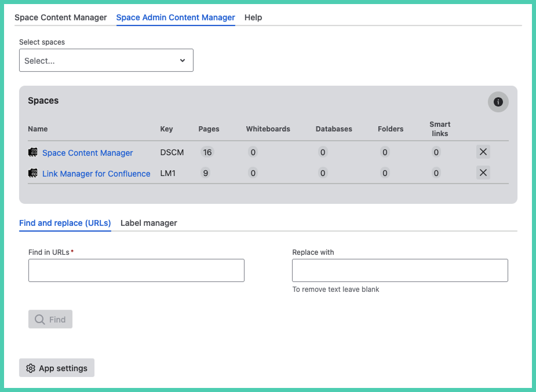This screenshot has height=392, width=536.
Task: Click the Databases column header
Action: click(x=334, y=129)
